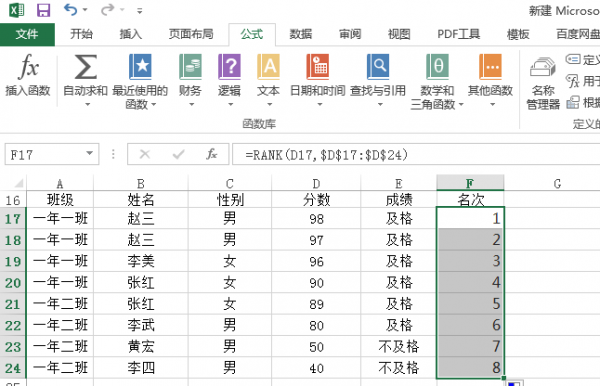Cancel the formula entry with X
Viewport: 600px width, 386px height.
[x=145, y=154]
